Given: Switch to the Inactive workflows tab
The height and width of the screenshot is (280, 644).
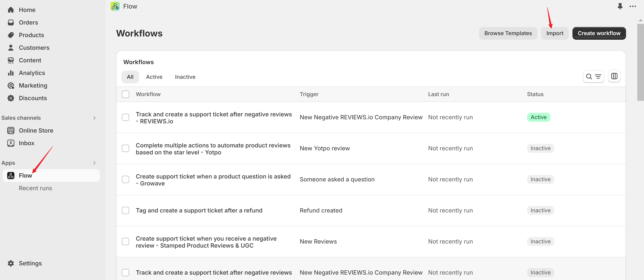Looking at the screenshot, I should click(x=185, y=77).
